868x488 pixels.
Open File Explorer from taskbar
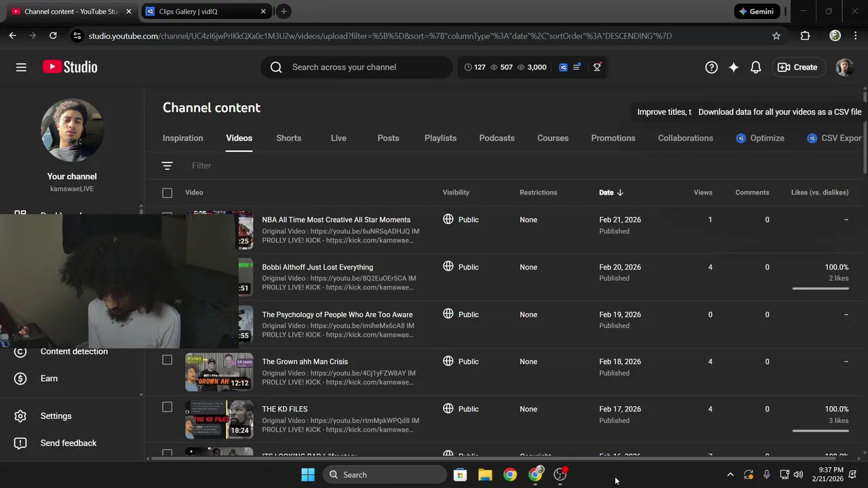(x=485, y=474)
